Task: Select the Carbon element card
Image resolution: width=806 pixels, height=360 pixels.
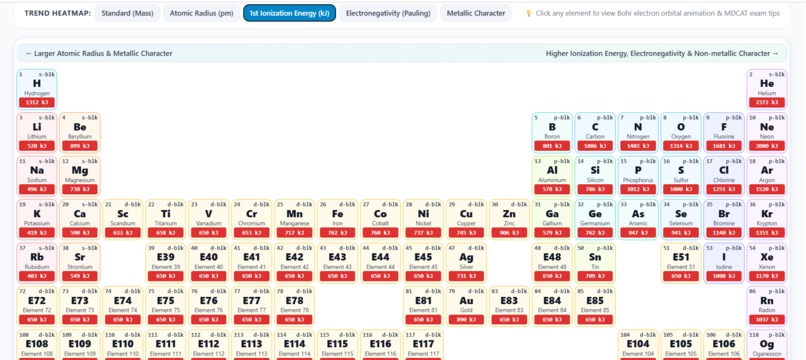Action: [x=595, y=133]
